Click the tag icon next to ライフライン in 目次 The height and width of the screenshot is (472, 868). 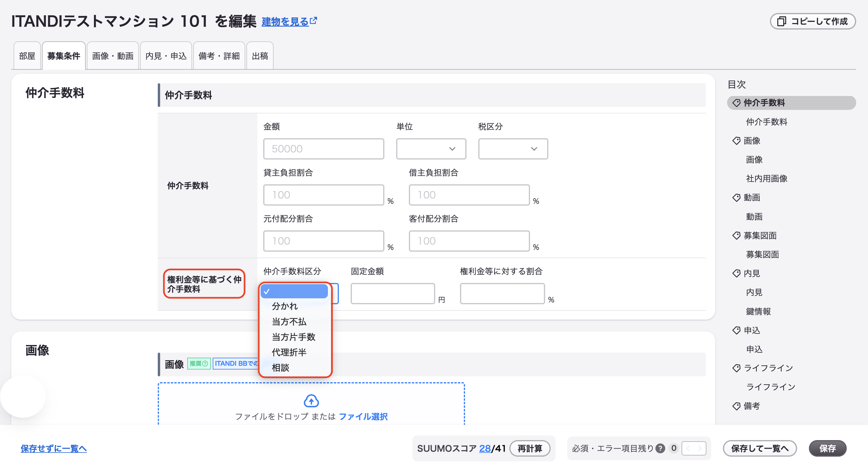click(736, 368)
